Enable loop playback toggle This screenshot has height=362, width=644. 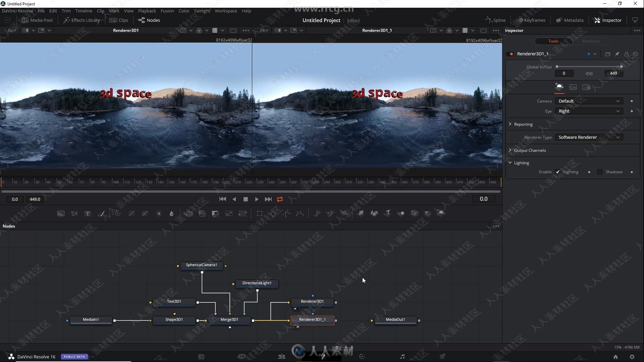pyautogui.click(x=279, y=199)
